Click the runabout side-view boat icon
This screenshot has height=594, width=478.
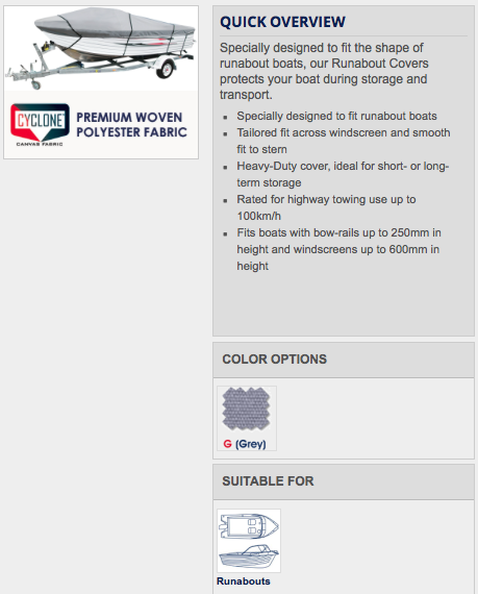249,556
